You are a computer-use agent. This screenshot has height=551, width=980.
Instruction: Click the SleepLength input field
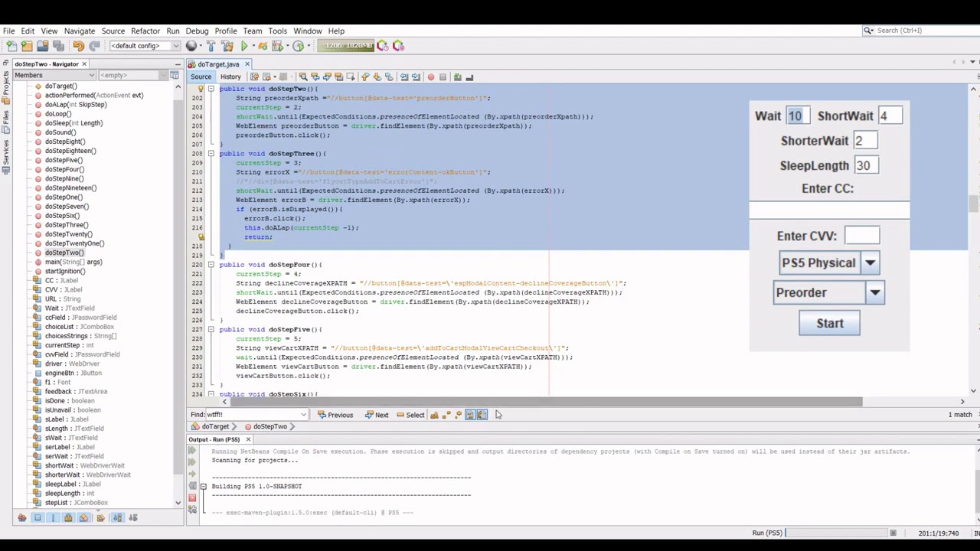point(866,165)
